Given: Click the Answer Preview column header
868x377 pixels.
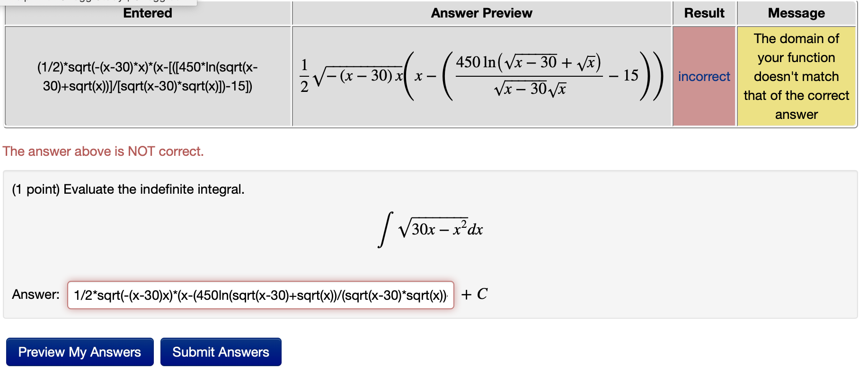Looking at the screenshot, I should (481, 13).
